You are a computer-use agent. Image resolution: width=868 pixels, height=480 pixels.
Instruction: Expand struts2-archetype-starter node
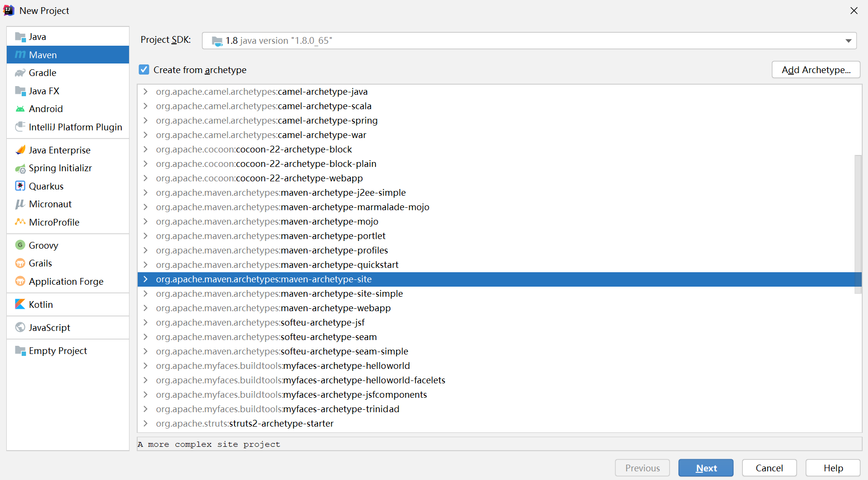tap(145, 423)
